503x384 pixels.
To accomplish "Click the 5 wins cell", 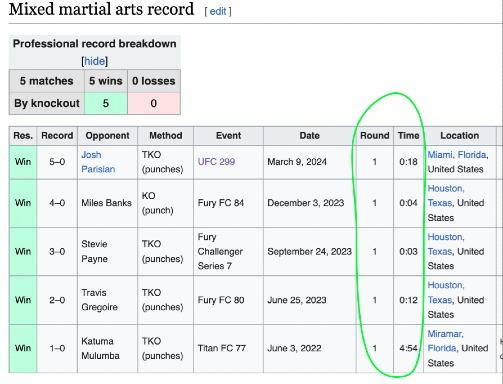I will coord(106,81).
